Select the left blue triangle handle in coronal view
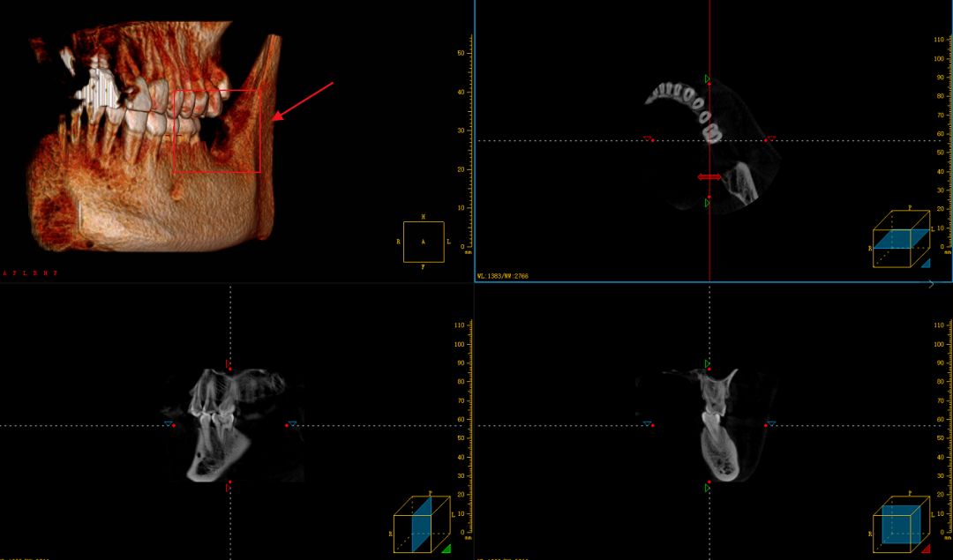Screen dimensions: 953x560 point(648,423)
